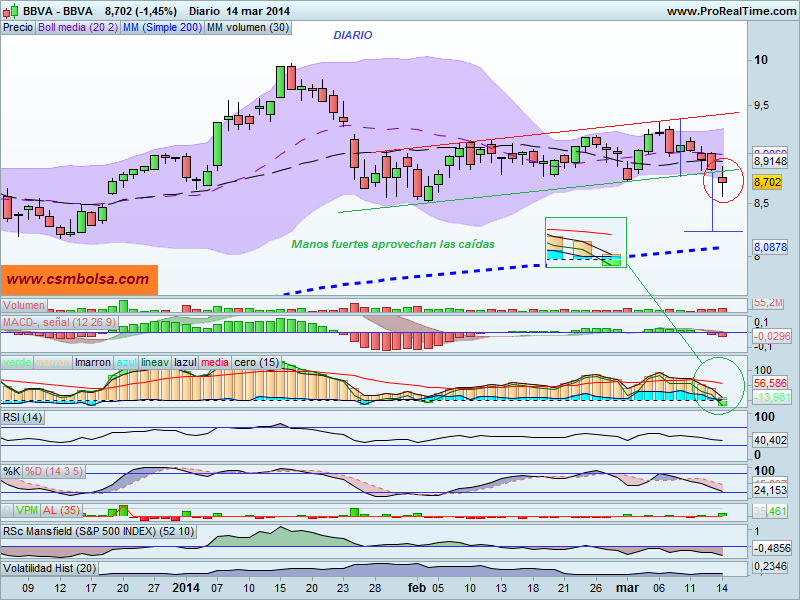800x600 pixels.
Task: Select the lmarron series label
Action: pos(92,362)
